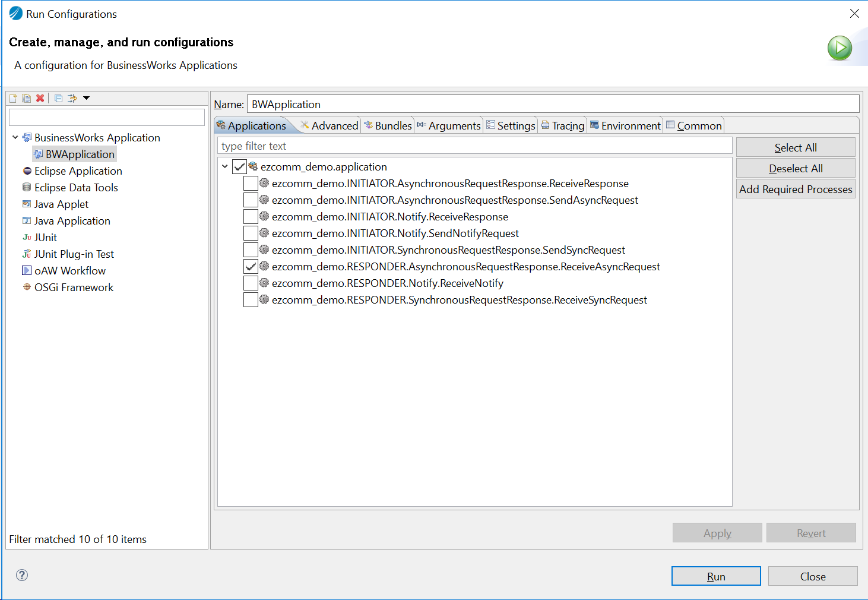Collapse the ezcomm_demo.application node

coord(225,167)
